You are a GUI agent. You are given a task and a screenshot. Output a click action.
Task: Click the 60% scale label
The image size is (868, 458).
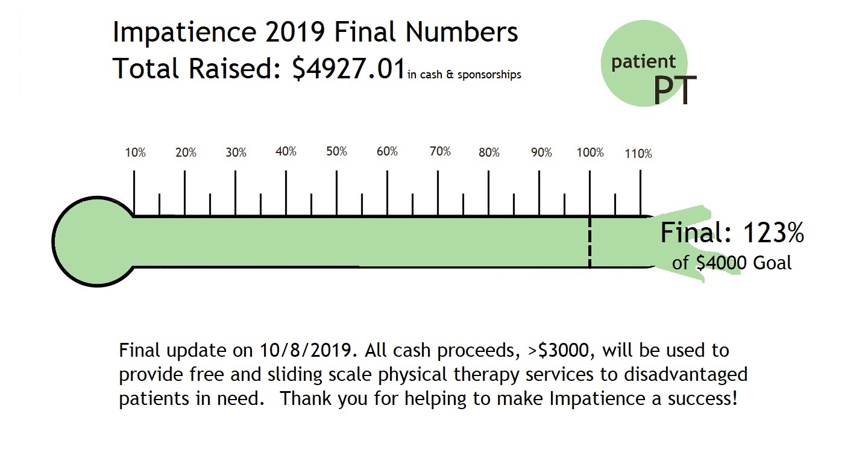[387, 152]
